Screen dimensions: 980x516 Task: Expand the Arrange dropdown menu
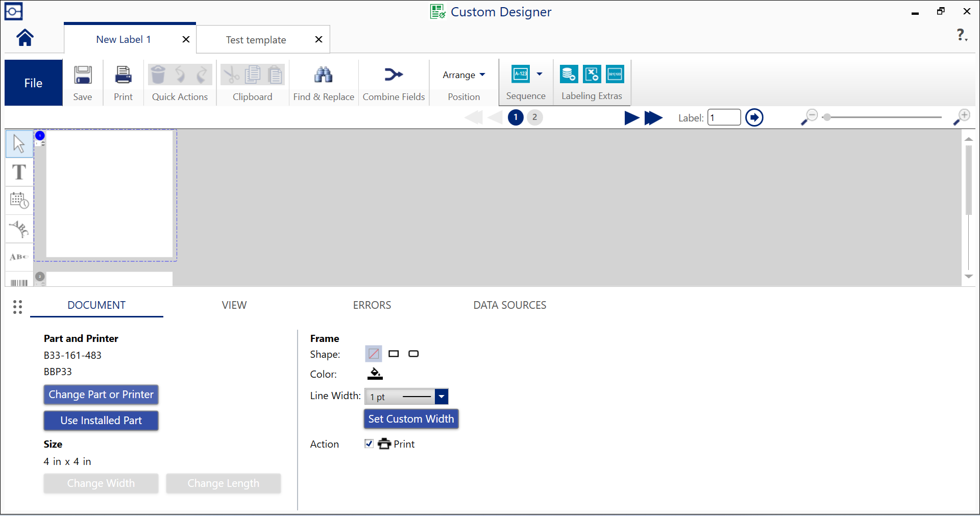point(463,75)
